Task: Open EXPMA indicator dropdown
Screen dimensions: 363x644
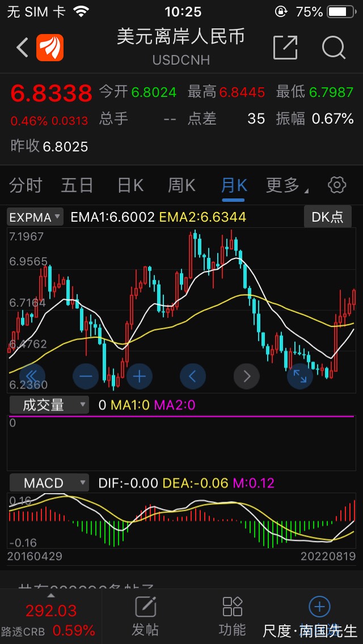Action: [x=35, y=217]
